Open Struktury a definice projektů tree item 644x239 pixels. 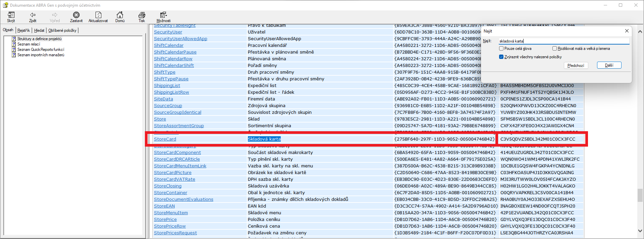tap(39, 39)
